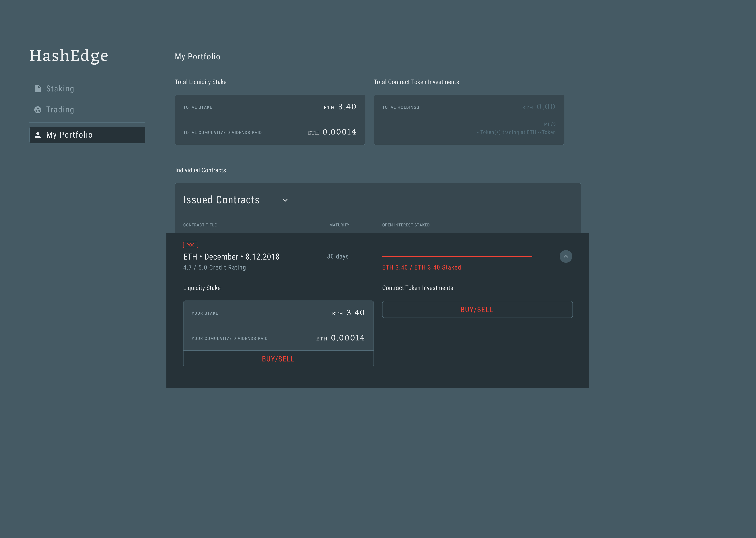Screen dimensions: 756x538
Task: Collapse the contract row with up-chevron button
Action: [x=566, y=256]
